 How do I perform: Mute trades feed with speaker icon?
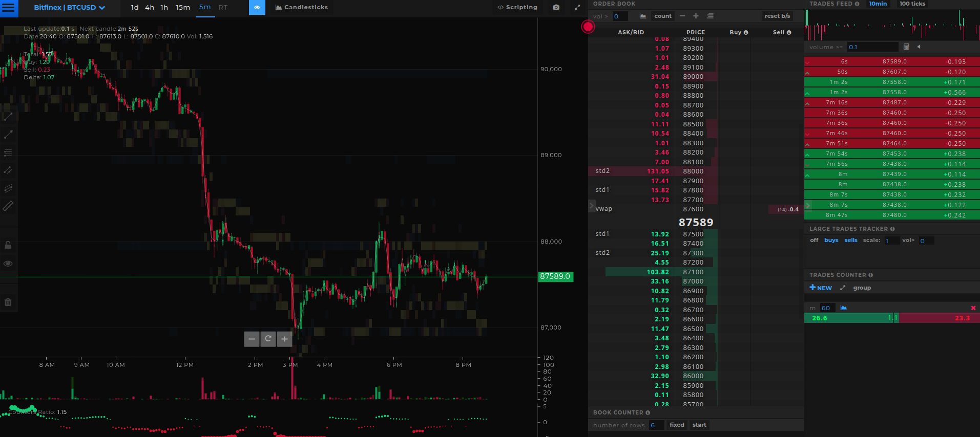click(919, 47)
